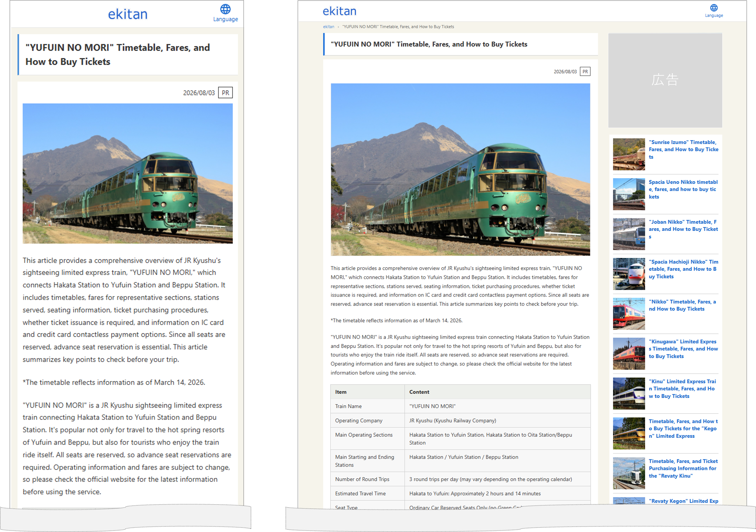Follow the ekitan breadcrumb link

coord(328,27)
